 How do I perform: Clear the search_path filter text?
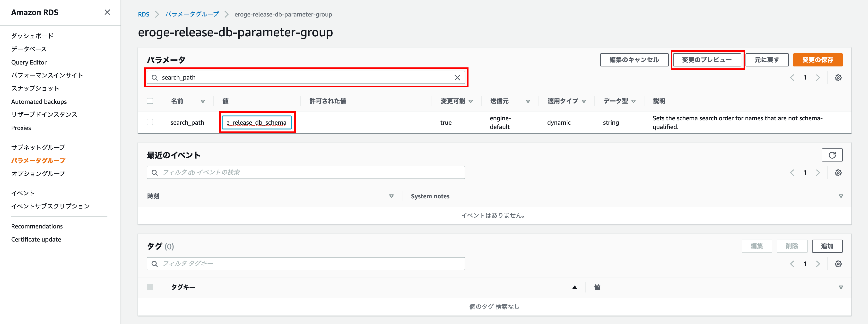457,77
